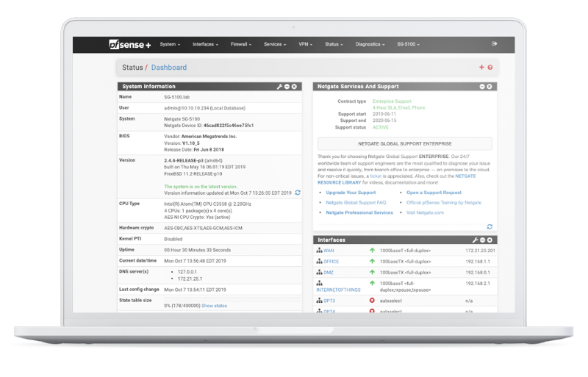Refresh the Netgate support information
Viewport: 588px width, 377px height.
490,226
